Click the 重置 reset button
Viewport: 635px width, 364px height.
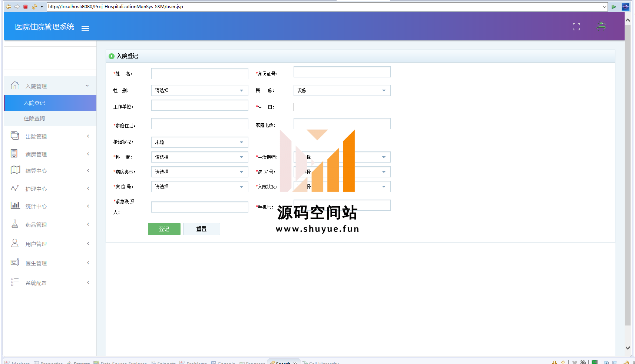[202, 229]
